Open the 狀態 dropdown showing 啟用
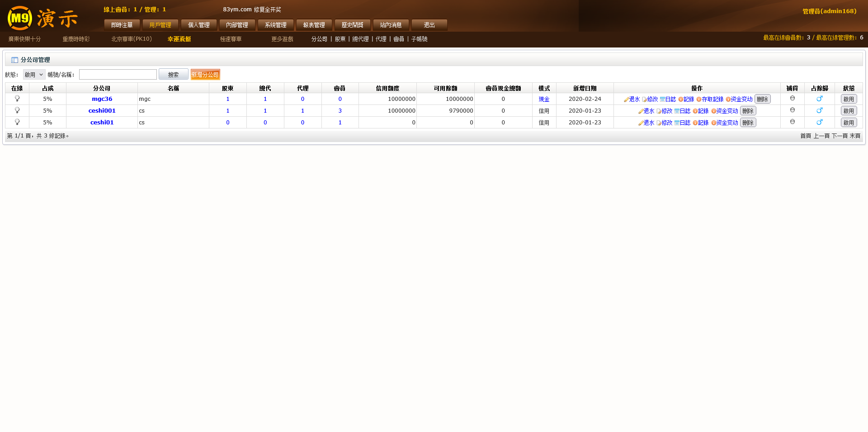Viewport: 868px width, 432px height. click(34, 75)
